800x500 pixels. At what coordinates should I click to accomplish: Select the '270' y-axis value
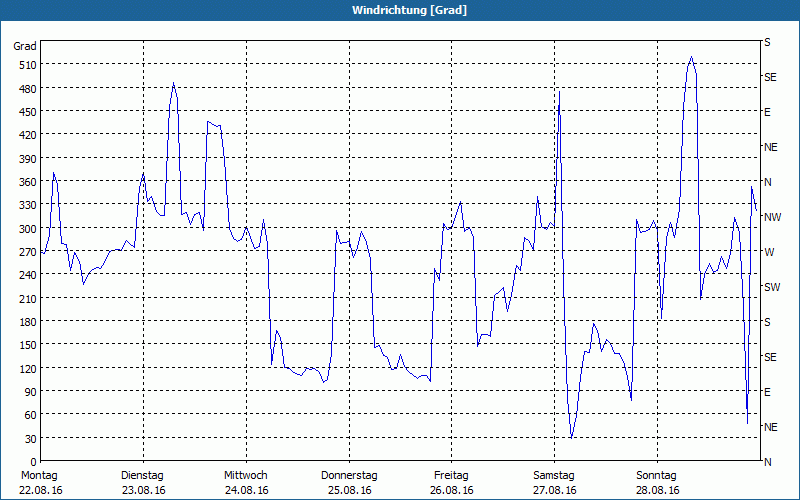(28, 252)
